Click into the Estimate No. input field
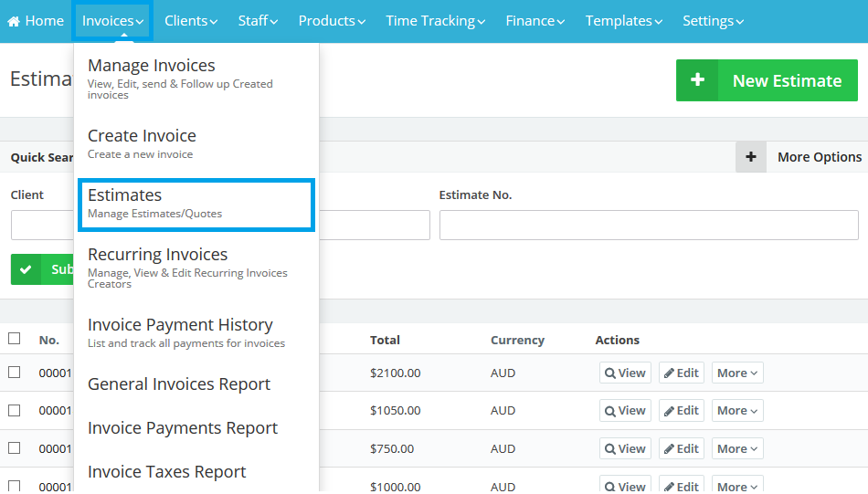The height and width of the screenshot is (494, 868). [649, 226]
